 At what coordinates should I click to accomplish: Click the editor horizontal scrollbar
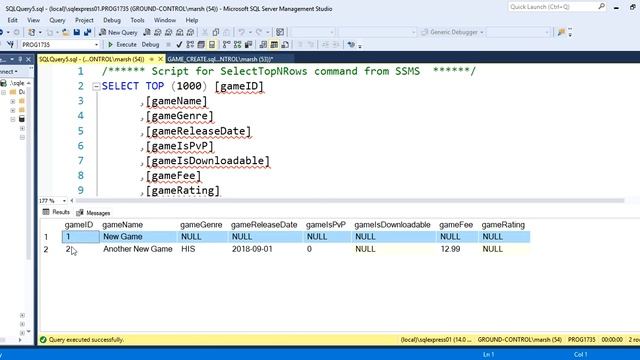[349, 200]
